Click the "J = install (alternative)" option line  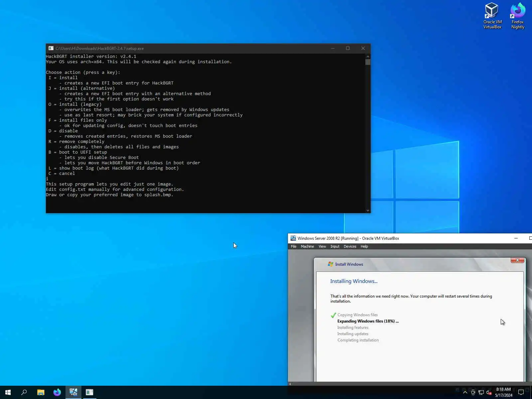click(x=81, y=88)
